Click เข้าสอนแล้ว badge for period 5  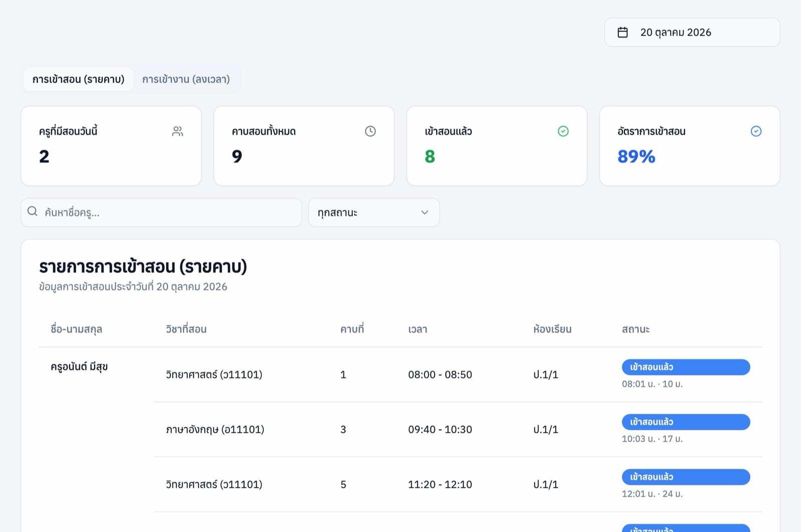(686, 477)
